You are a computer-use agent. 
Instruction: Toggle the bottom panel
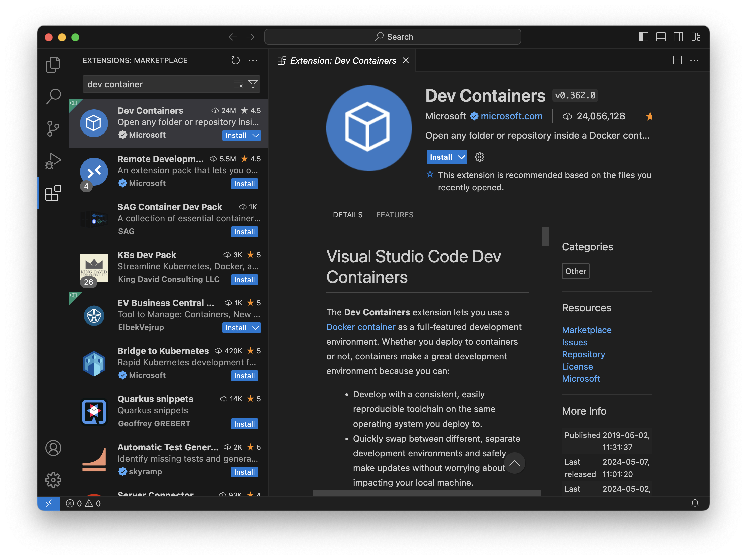[661, 37]
